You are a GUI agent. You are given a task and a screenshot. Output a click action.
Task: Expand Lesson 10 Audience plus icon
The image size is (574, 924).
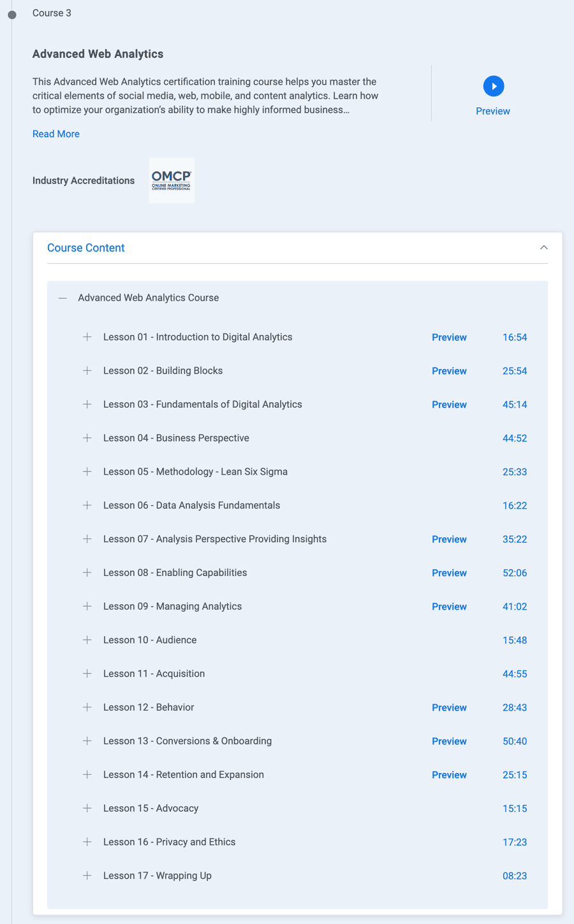[87, 640]
